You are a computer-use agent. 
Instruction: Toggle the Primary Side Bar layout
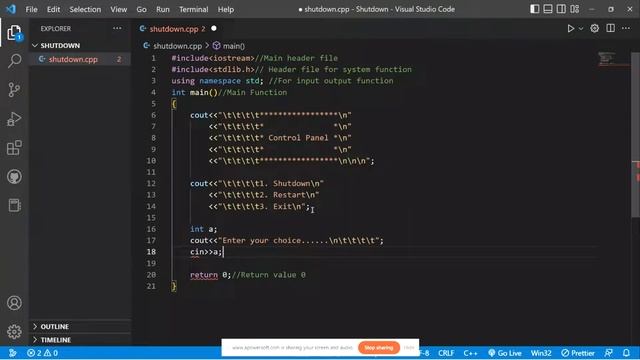[x=534, y=9]
